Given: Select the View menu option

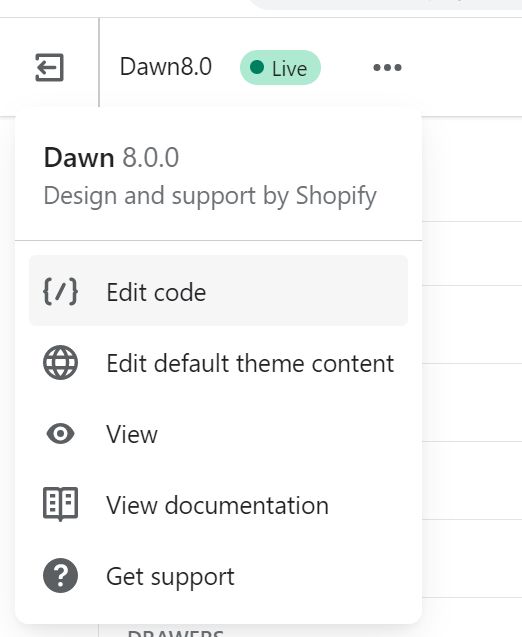Looking at the screenshot, I should 219,434.
